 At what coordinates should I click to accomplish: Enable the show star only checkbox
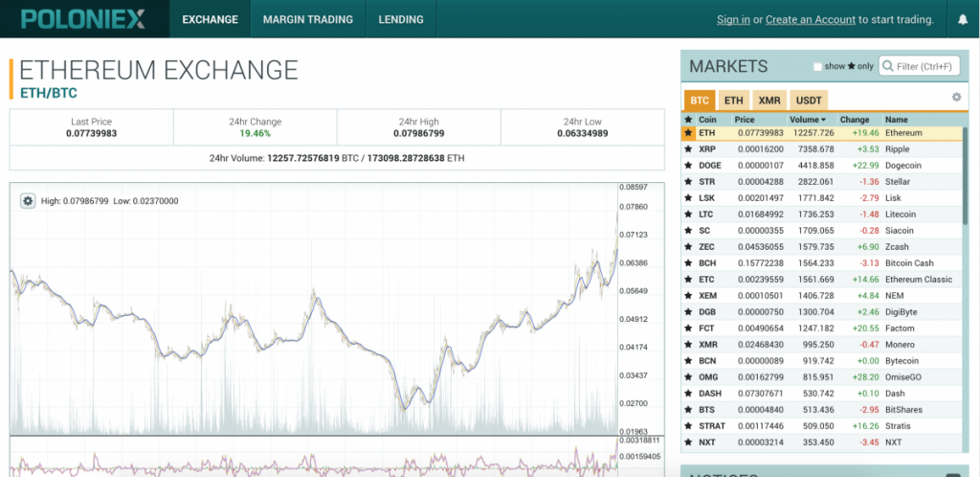click(817, 66)
